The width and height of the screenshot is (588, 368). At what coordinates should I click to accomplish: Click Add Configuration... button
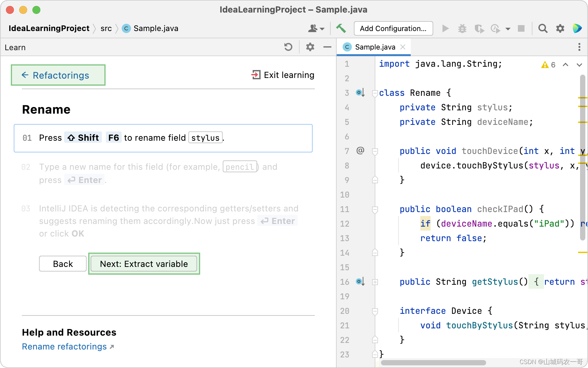[393, 28]
